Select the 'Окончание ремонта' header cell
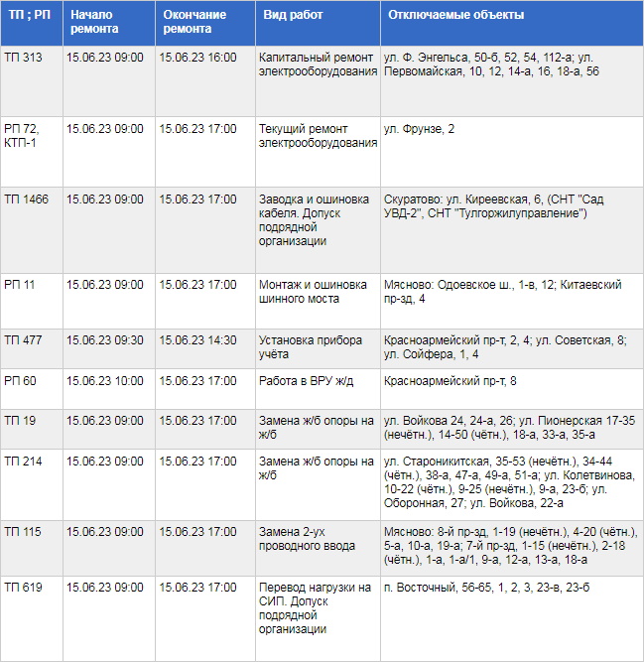This screenshot has height=662, width=644. click(194, 23)
